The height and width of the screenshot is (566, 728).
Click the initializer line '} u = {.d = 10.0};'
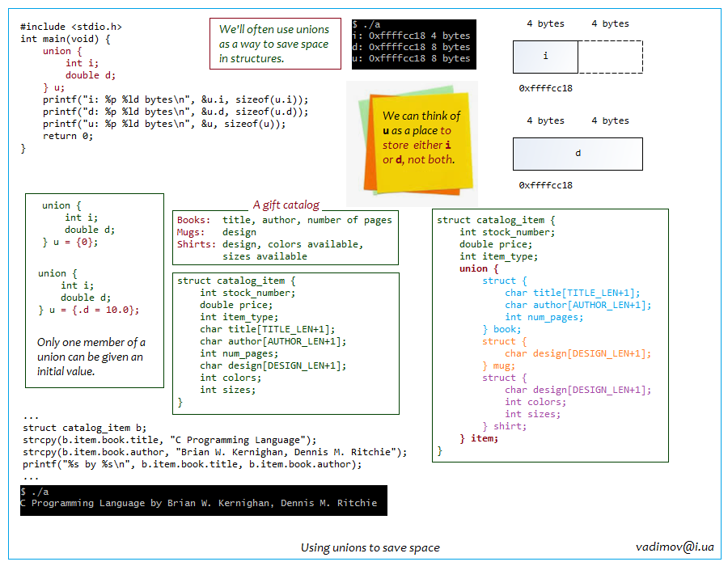coord(89,310)
